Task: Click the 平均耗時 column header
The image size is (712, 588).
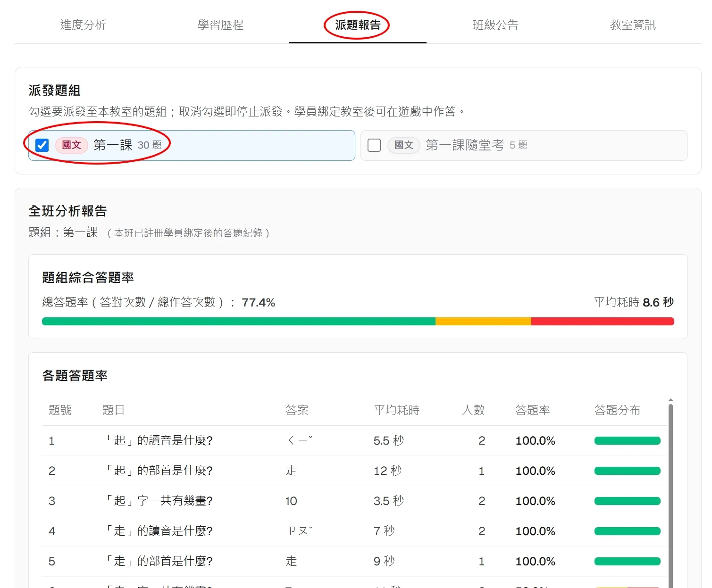Action: coord(396,410)
